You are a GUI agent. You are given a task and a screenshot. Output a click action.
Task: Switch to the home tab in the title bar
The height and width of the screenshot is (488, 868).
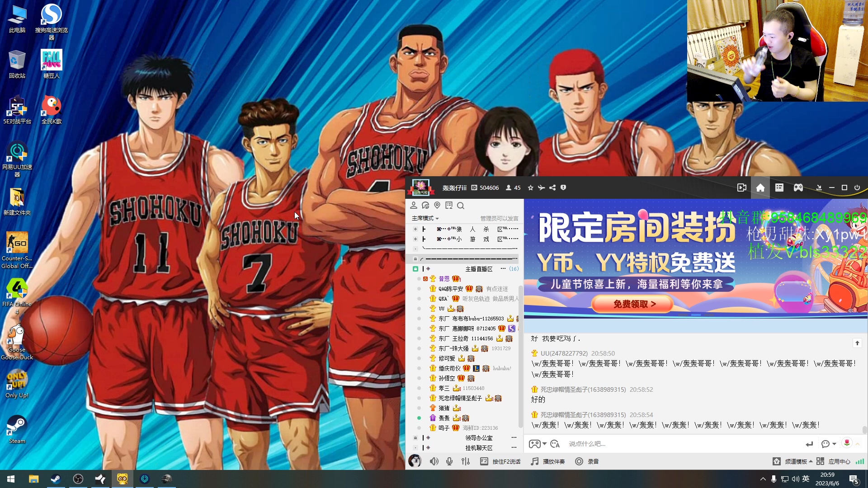coord(760,188)
